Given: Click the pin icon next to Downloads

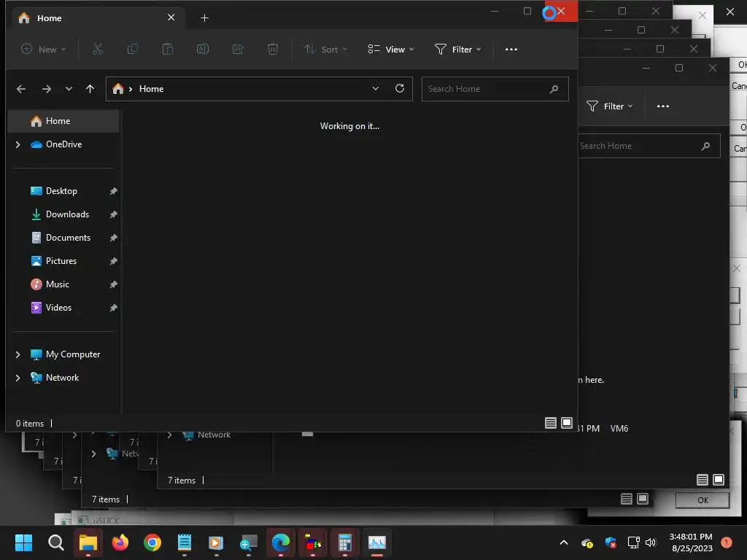Looking at the screenshot, I should point(113,214).
